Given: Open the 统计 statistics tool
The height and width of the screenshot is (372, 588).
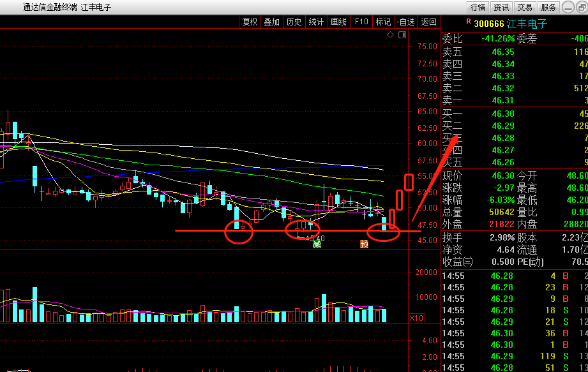Looking at the screenshot, I should click(316, 22).
